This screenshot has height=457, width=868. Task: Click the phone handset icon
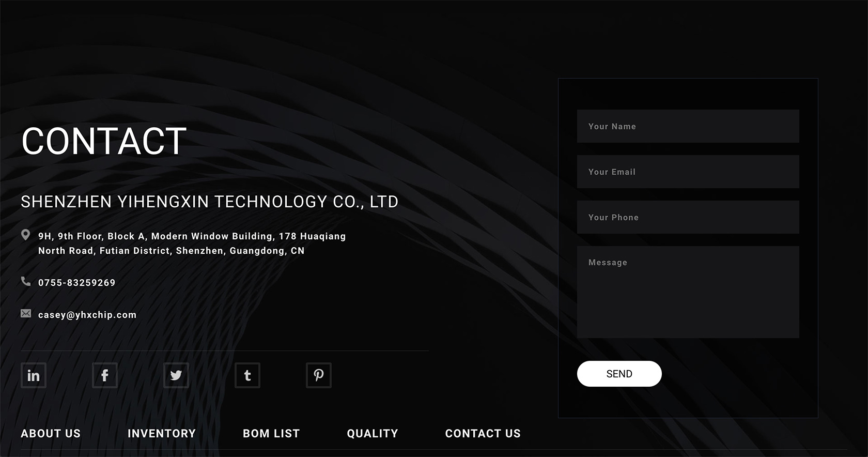[x=26, y=281]
